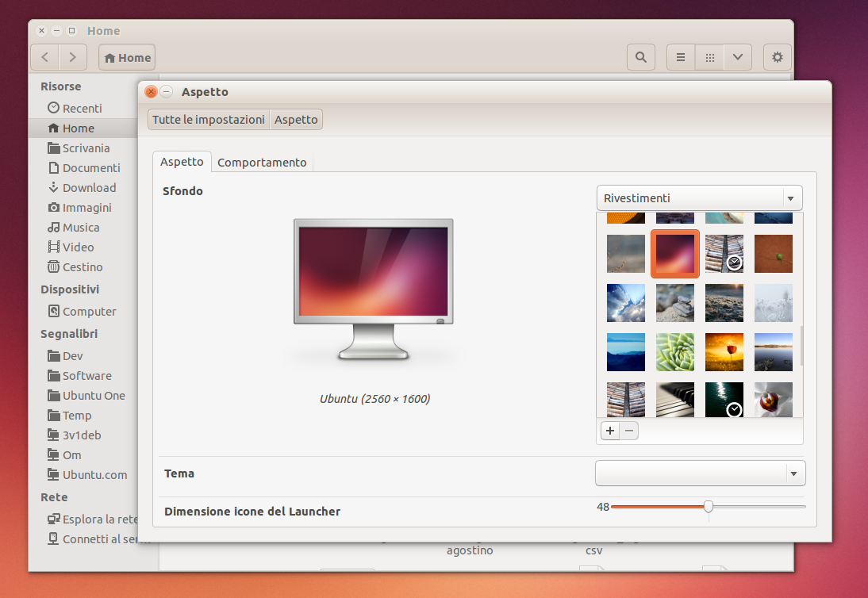Add a new wallpaper with plus button
This screenshot has width=868, height=598.
610,431
